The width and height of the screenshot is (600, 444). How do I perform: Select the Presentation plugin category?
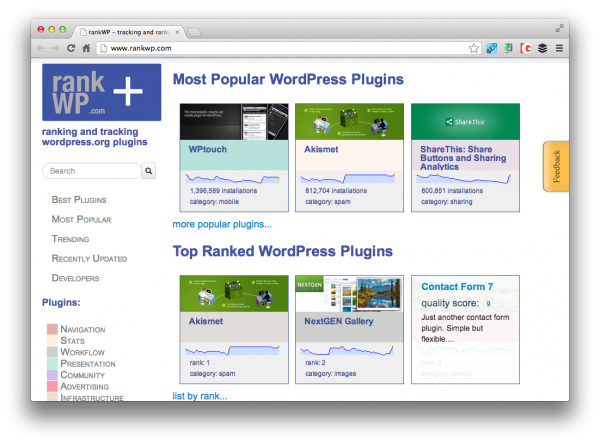point(88,364)
